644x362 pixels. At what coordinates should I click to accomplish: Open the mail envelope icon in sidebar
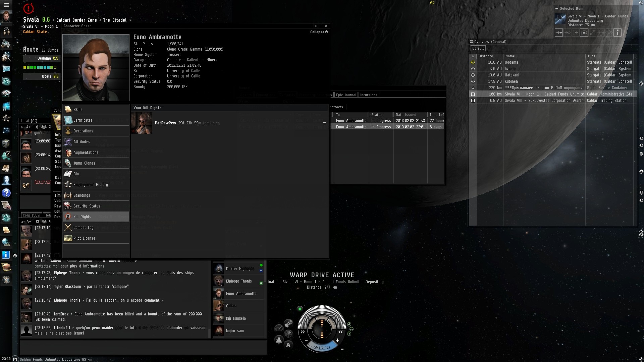[6, 69]
